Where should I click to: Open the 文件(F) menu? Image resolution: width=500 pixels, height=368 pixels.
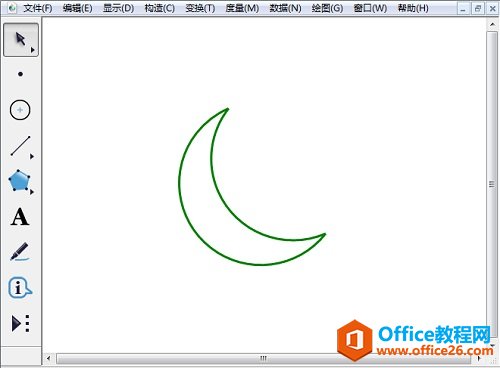coord(38,8)
